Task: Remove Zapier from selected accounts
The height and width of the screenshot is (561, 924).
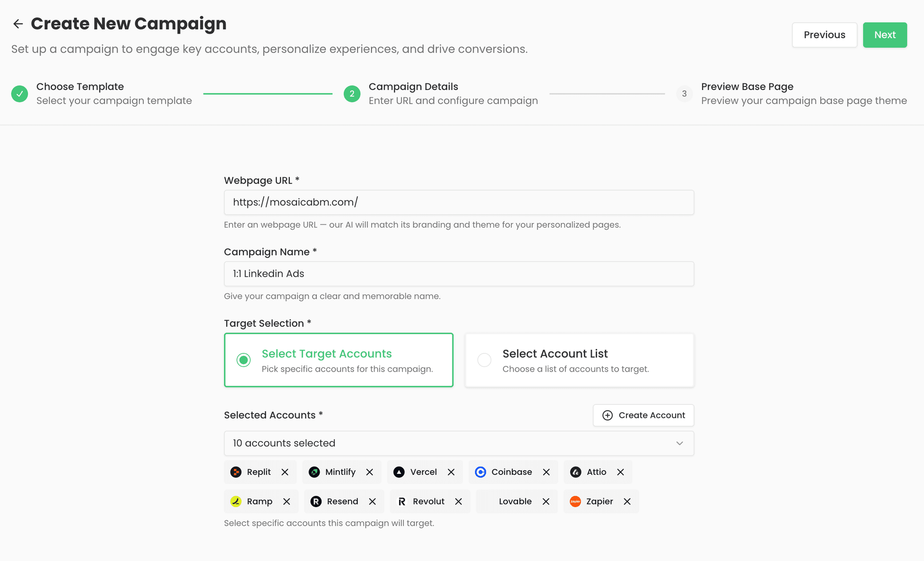Action: (x=627, y=501)
